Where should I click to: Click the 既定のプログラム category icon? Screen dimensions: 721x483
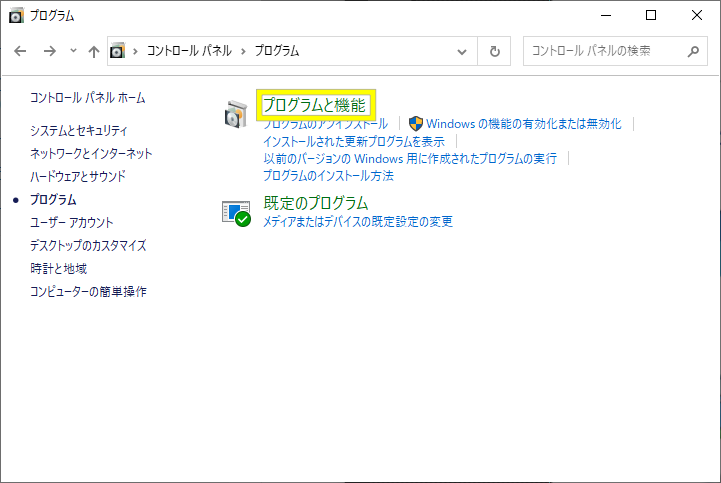click(236, 212)
